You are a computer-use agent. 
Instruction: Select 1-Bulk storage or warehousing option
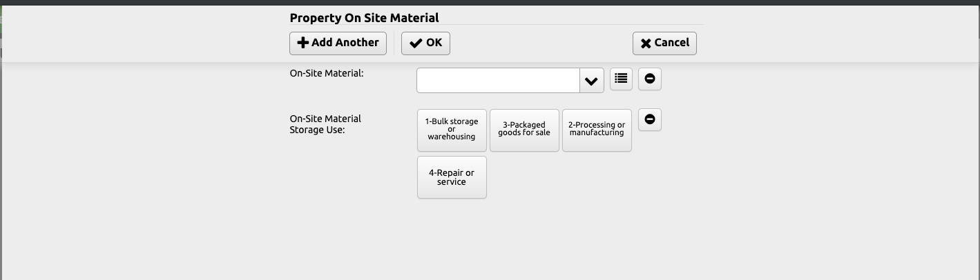pyautogui.click(x=452, y=130)
